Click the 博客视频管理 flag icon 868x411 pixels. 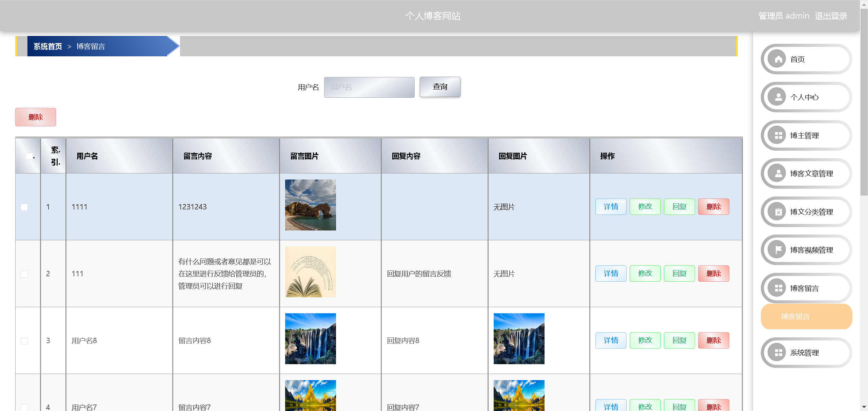pyautogui.click(x=778, y=250)
